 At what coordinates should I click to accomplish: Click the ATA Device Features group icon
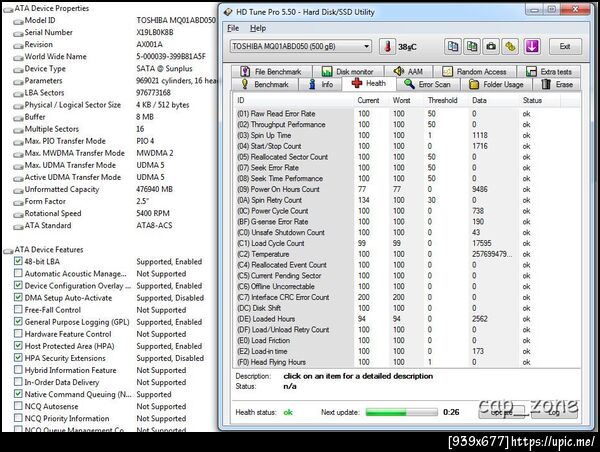coord(8,251)
